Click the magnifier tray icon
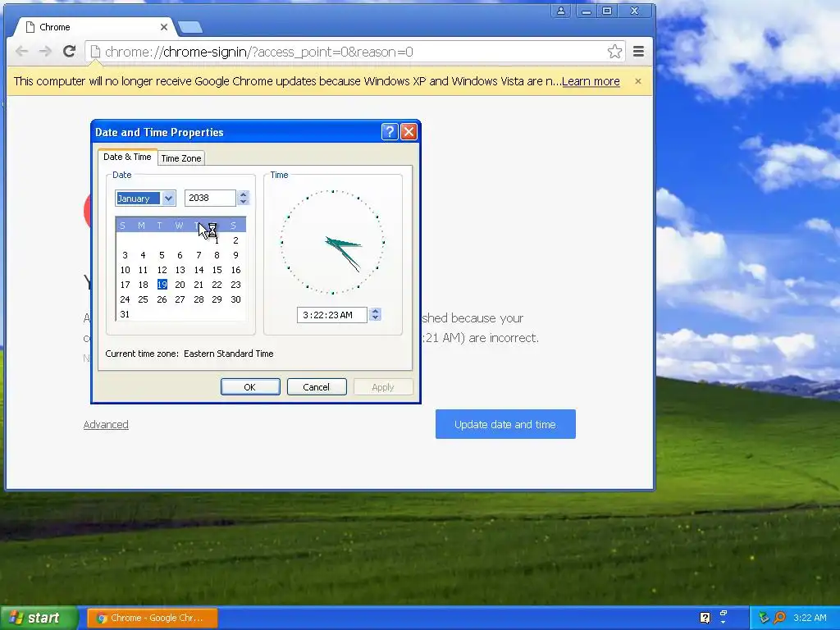Image resolution: width=840 pixels, height=630 pixels. (x=779, y=618)
